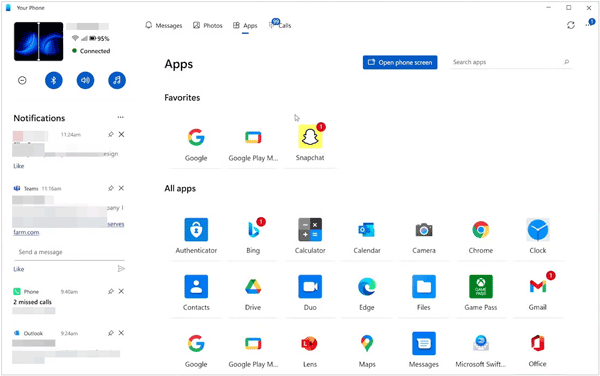The image size is (600, 376).
Task: Open notifications options ellipsis menu
Action: [x=121, y=117]
